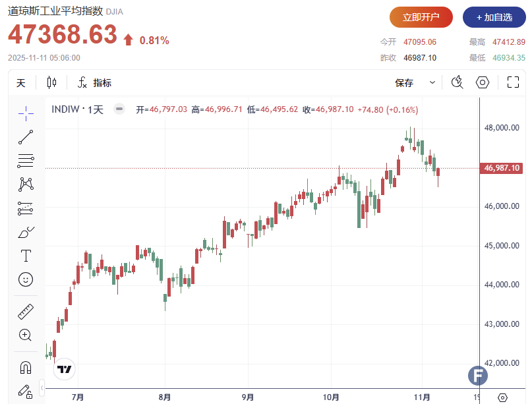Viewport: 532px width, 404px height.
Task: Select the crosshair cursor tool
Action: click(x=26, y=113)
